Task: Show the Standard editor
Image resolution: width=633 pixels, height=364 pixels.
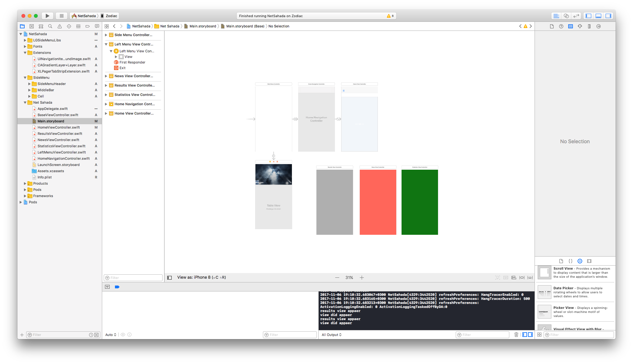Action: coord(556,16)
